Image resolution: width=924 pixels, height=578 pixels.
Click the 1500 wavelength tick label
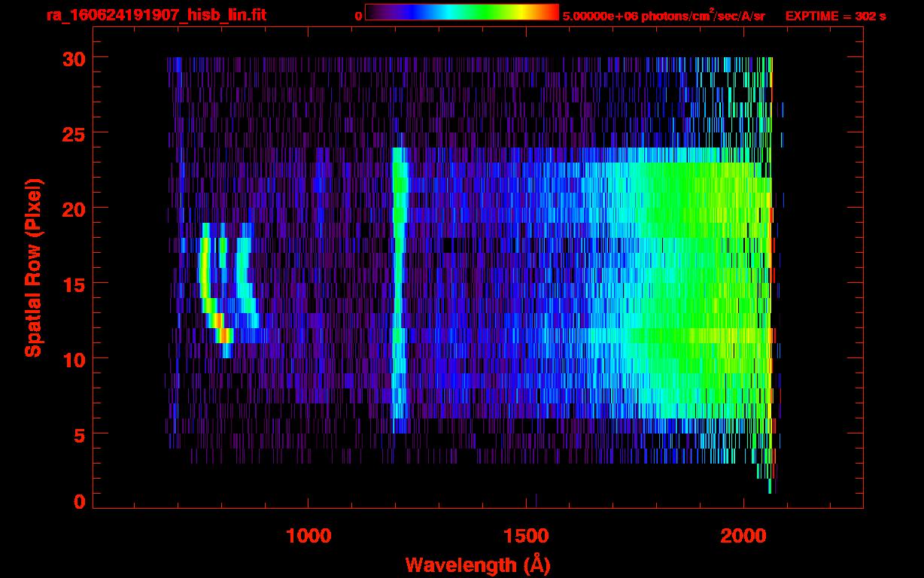tap(526, 536)
